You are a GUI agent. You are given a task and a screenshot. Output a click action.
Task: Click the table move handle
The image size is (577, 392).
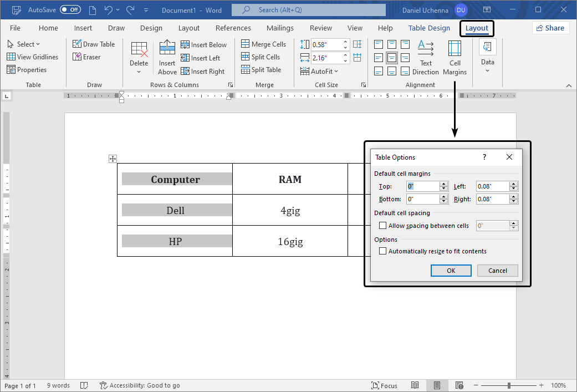click(113, 159)
